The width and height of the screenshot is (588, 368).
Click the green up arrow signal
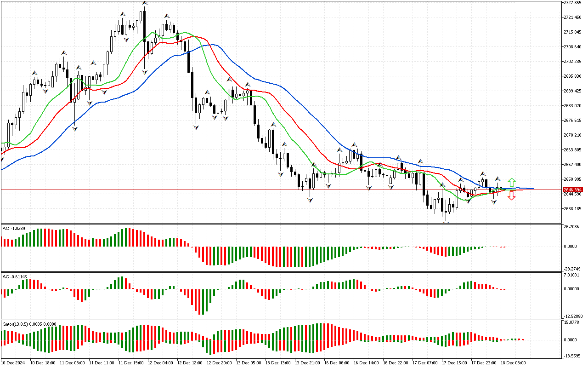click(x=512, y=182)
